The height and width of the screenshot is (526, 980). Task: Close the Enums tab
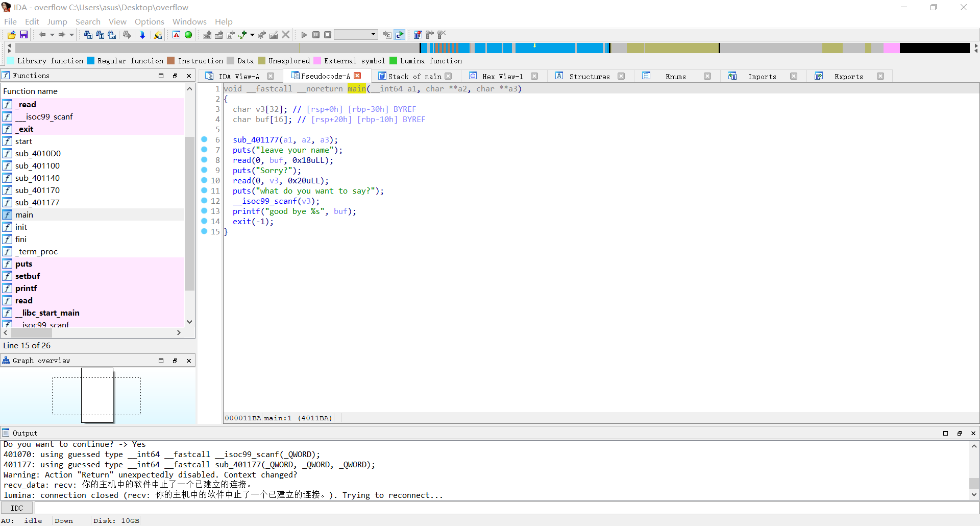707,76
